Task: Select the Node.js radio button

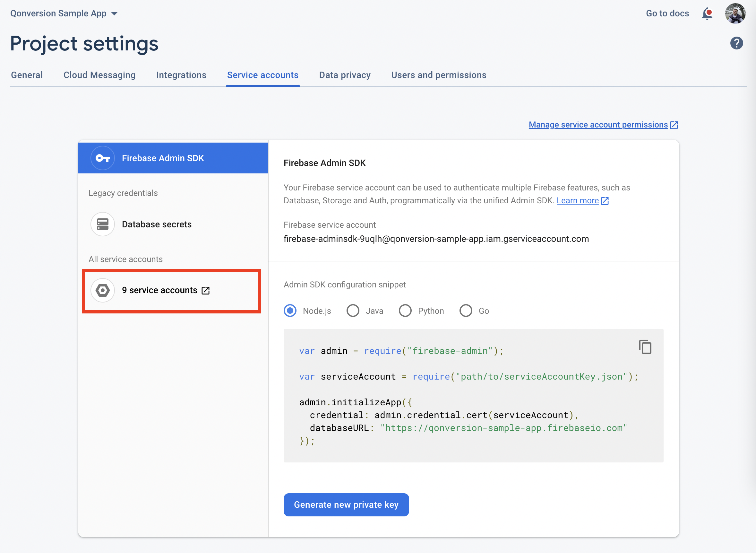Action: click(290, 311)
